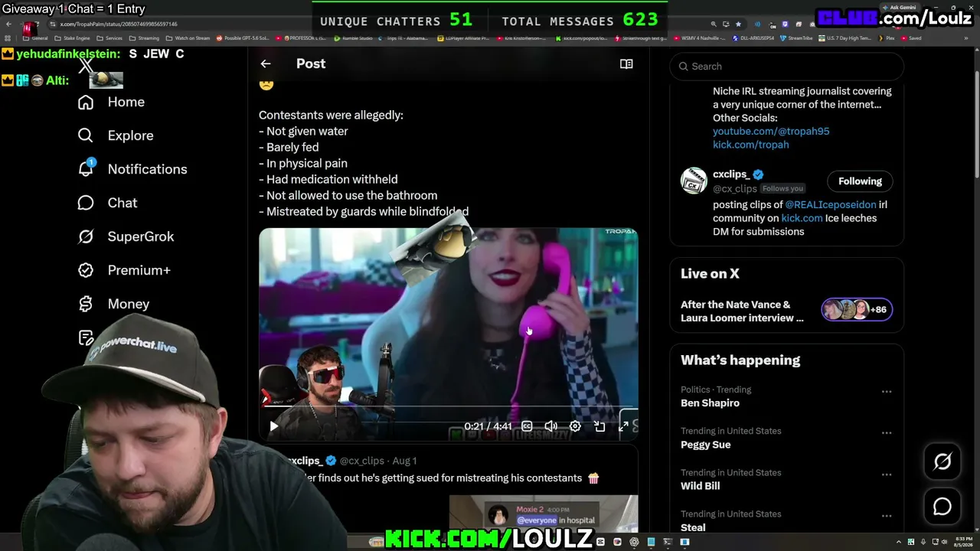Open Notifications in the sidebar
The height and width of the screenshot is (551, 980).
[x=132, y=169]
